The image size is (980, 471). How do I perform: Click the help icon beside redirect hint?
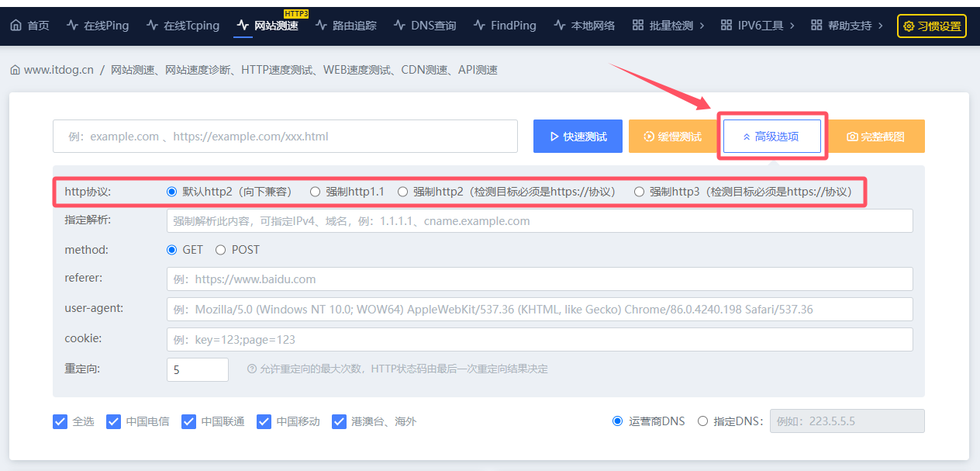point(251,369)
